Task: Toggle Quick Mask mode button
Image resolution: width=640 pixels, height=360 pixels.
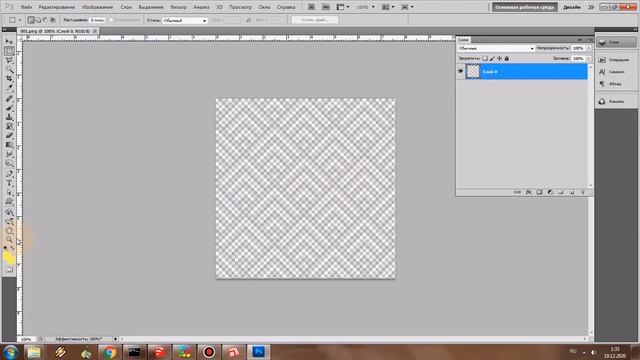Action: (x=9, y=269)
